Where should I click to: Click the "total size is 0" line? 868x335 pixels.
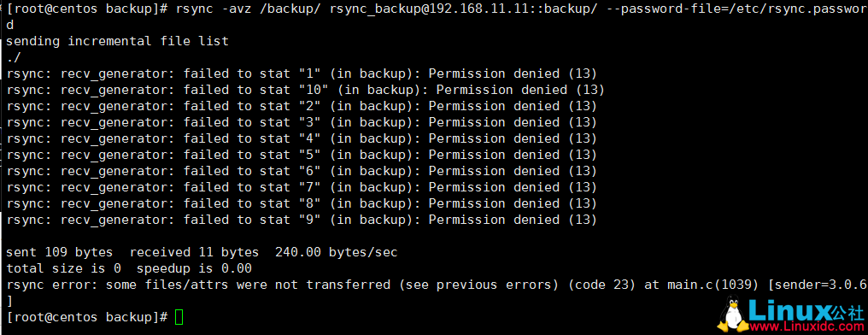(x=128, y=268)
